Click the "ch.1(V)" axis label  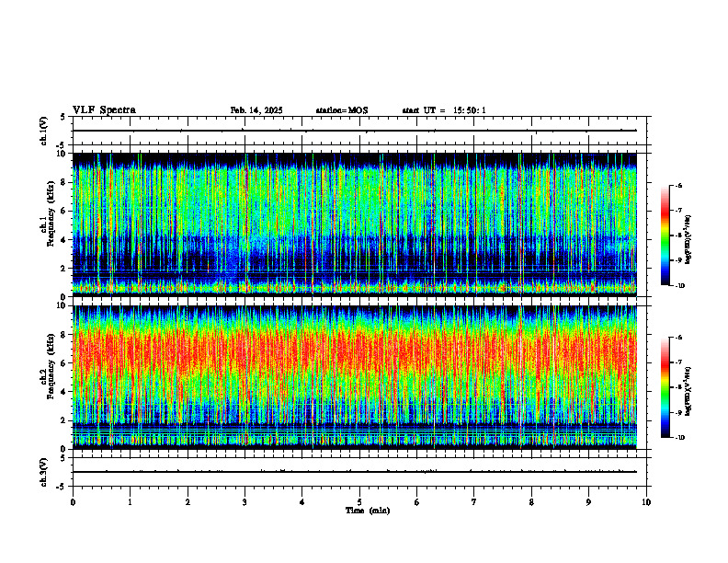tap(43, 131)
